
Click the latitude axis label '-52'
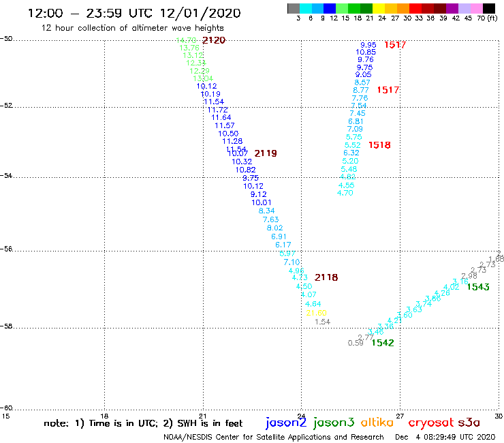6,106
